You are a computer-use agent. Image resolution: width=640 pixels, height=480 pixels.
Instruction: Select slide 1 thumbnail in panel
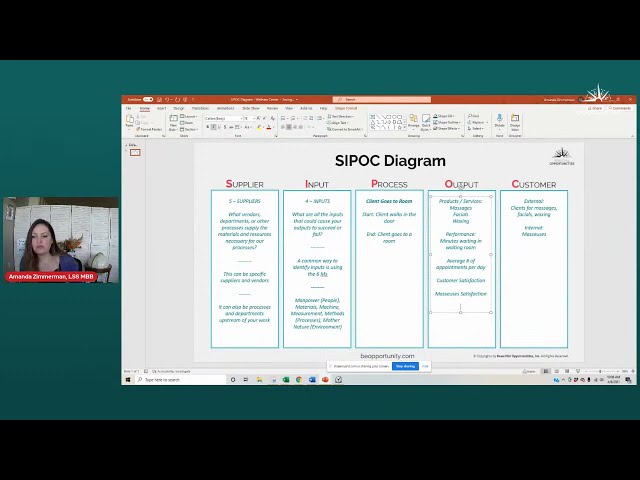pos(135,153)
